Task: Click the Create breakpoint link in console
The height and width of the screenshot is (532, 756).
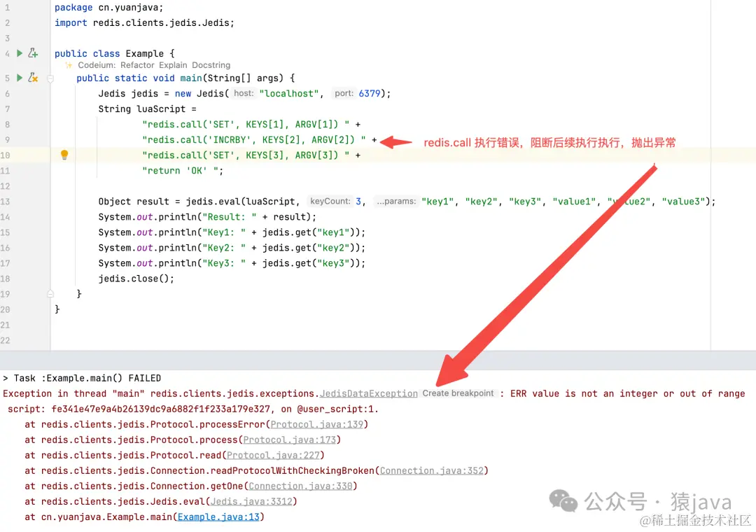Action: pyautogui.click(x=458, y=393)
